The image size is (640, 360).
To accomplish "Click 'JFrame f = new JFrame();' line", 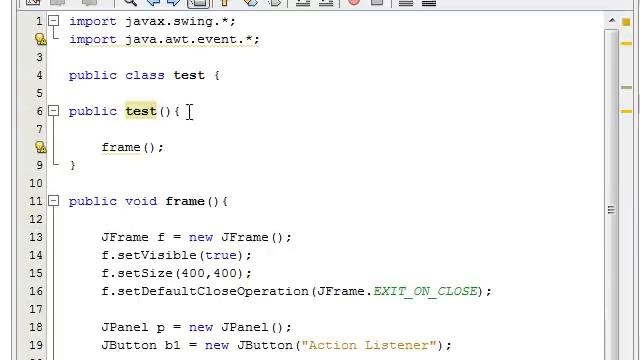I will 196,237.
